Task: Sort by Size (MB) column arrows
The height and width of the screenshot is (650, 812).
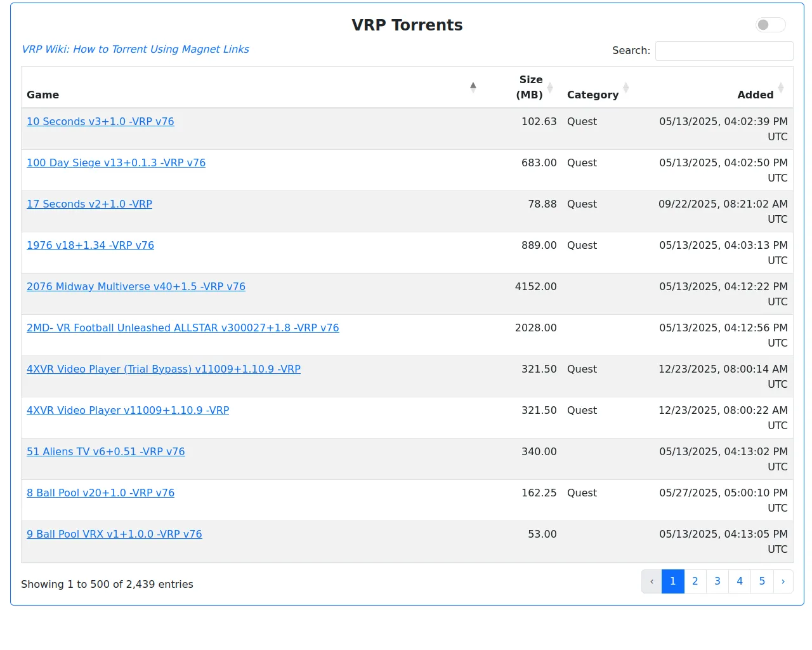Action: [x=550, y=88]
